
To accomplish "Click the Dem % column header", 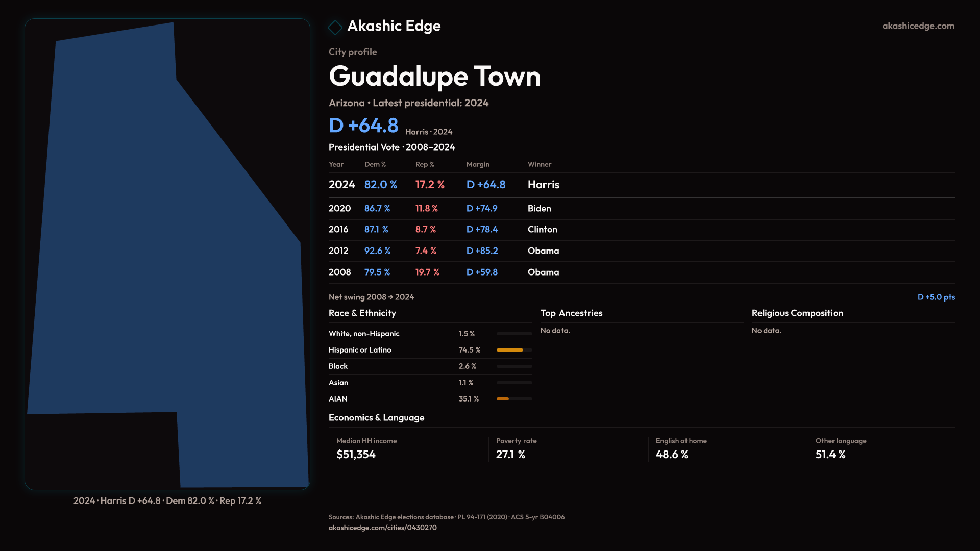I will 375,164.
